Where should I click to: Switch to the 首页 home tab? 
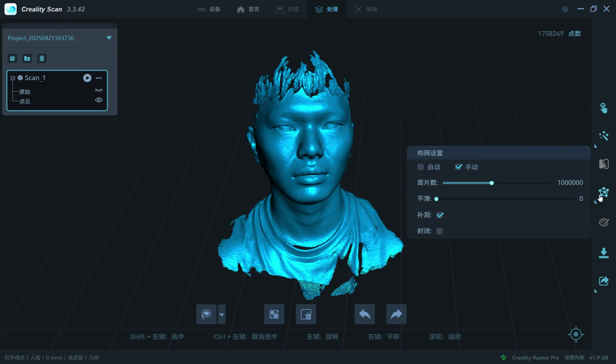coord(248,9)
